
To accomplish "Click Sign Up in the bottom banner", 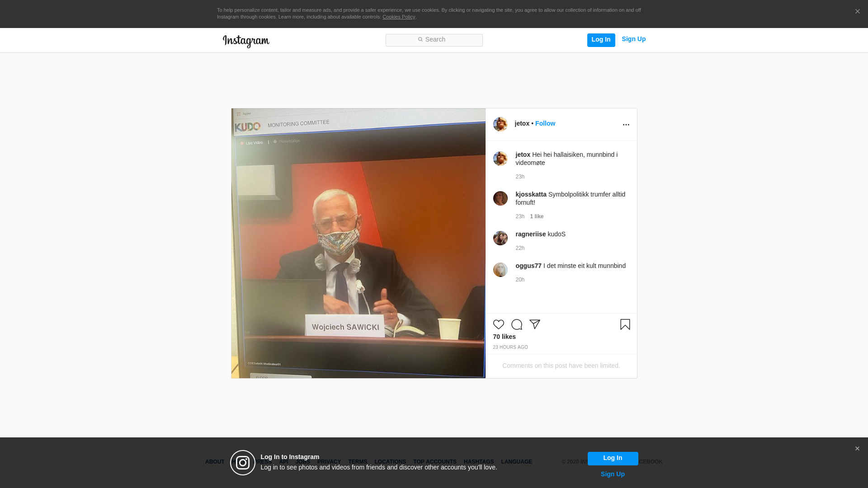I will [x=613, y=474].
